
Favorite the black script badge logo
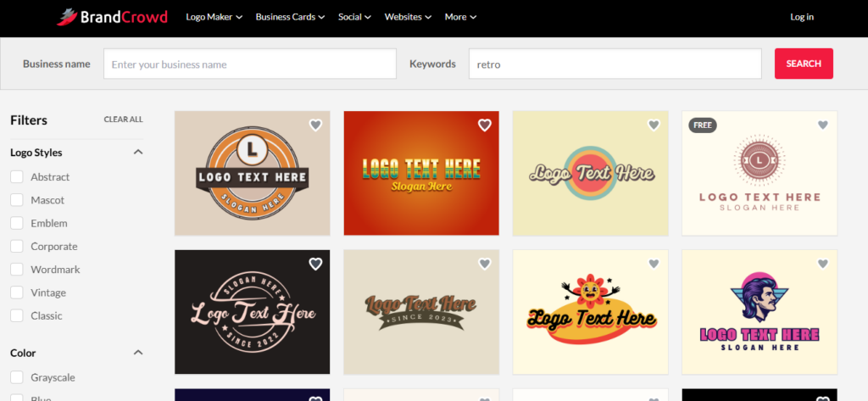(x=315, y=265)
